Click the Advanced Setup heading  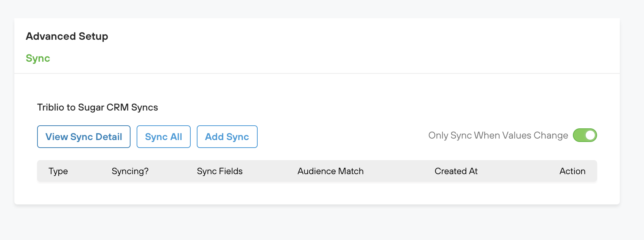[67, 36]
